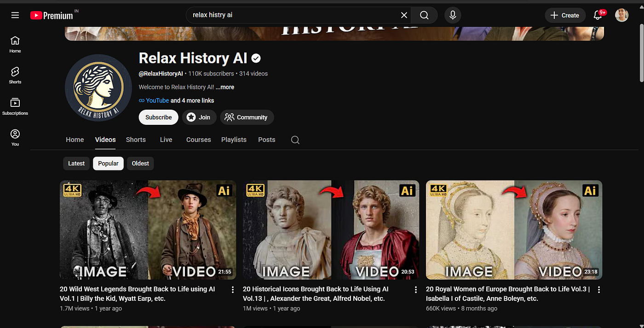Viewport: 644px width, 328px height.
Task: Open Subscriptions in sidebar
Action: coord(15,106)
